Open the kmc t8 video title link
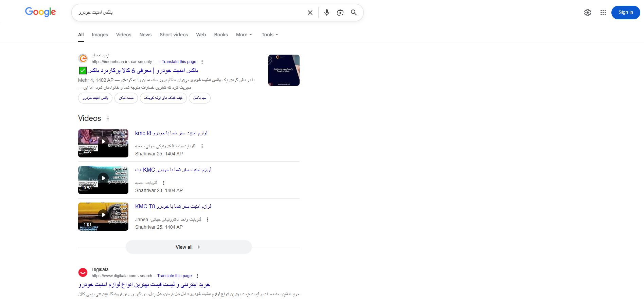The width and height of the screenshot is (644, 304). [x=171, y=133]
